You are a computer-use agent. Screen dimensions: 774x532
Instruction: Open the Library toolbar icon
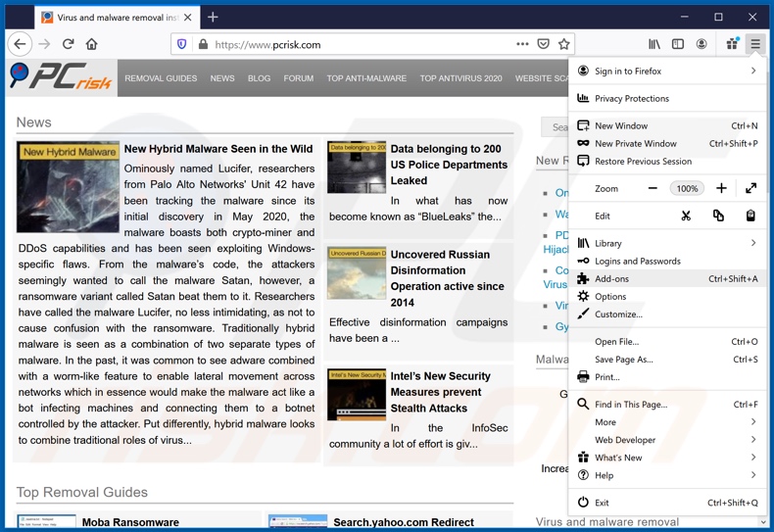pos(653,44)
